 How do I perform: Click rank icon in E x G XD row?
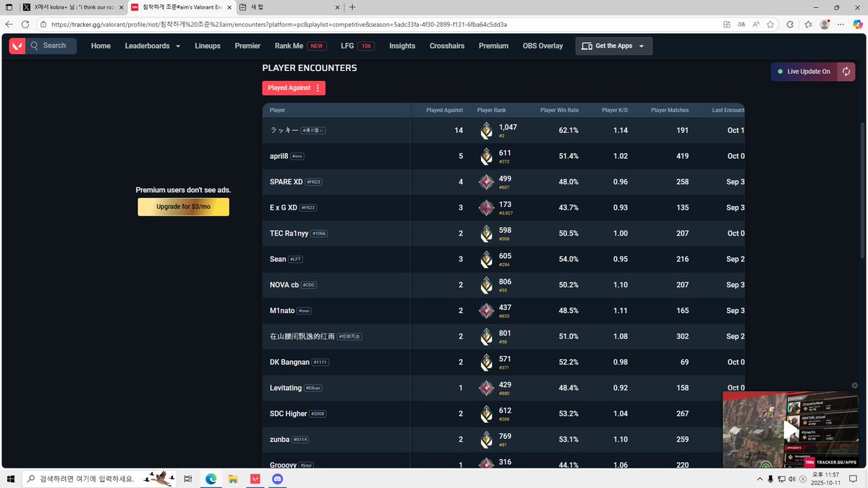click(487, 208)
